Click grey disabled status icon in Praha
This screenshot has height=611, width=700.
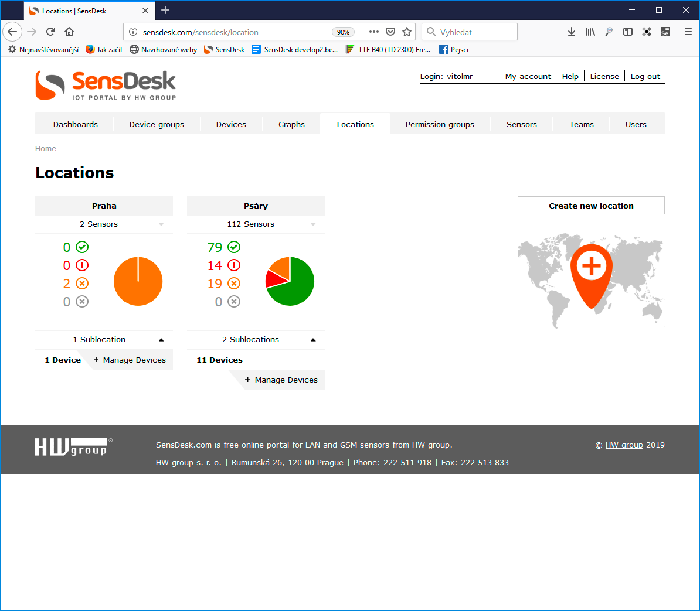coord(82,302)
